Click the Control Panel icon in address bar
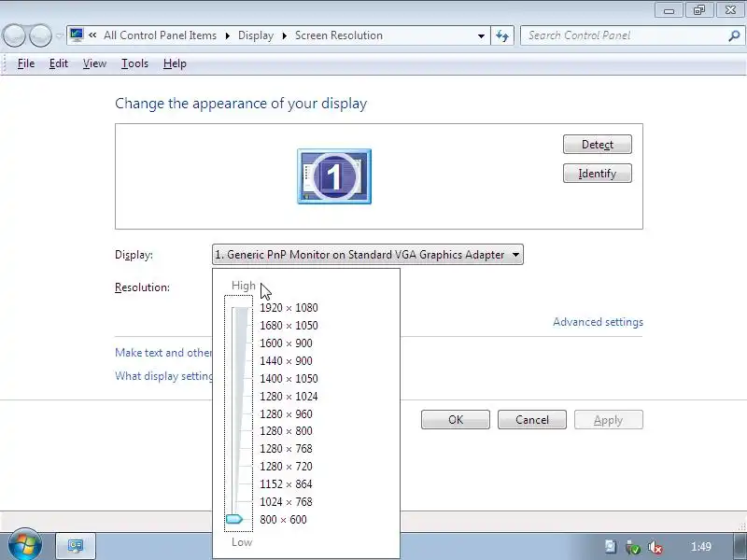The height and width of the screenshot is (560, 747). tap(77, 35)
